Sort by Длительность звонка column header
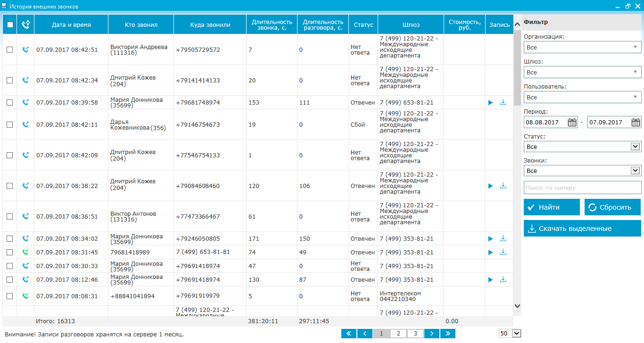Screen dimensions: 644x343 point(272,24)
